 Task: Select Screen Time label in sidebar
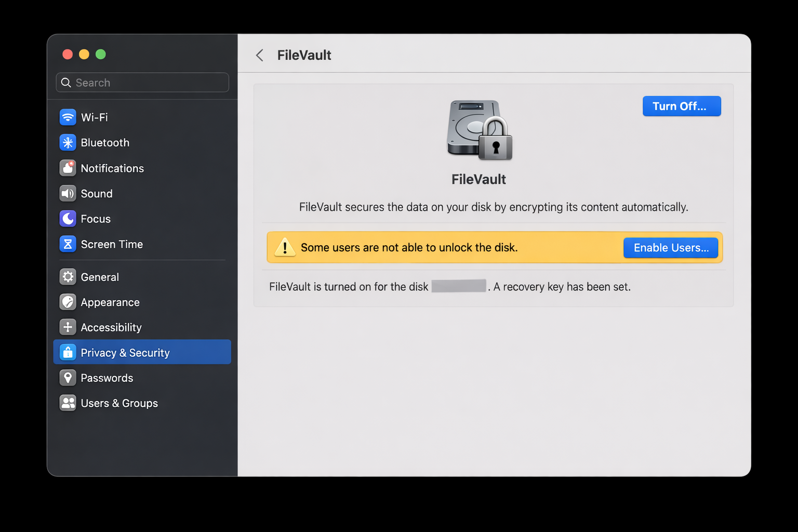pyautogui.click(x=112, y=244)
